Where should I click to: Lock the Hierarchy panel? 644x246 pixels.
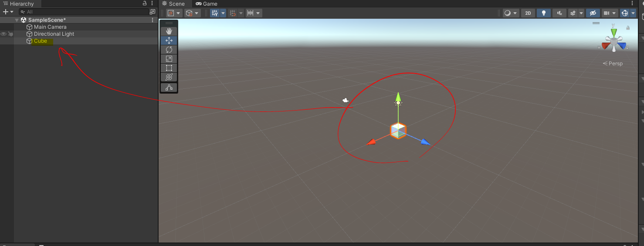[x=145, y=3]
